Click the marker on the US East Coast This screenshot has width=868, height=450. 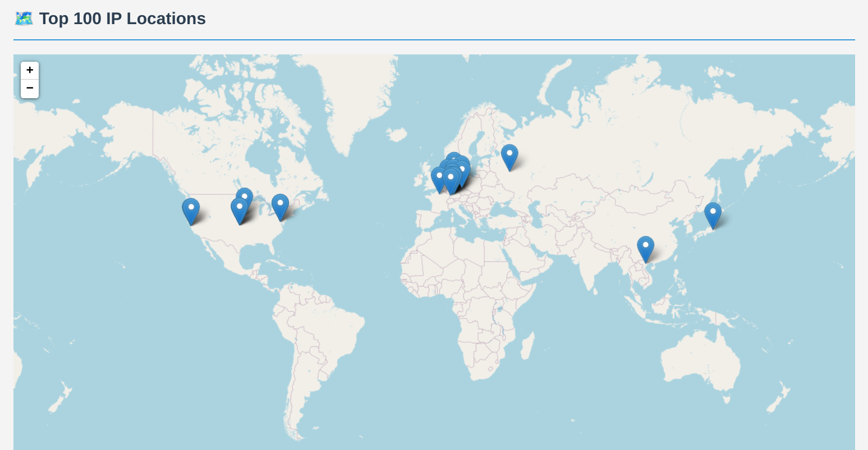point(280,208)
